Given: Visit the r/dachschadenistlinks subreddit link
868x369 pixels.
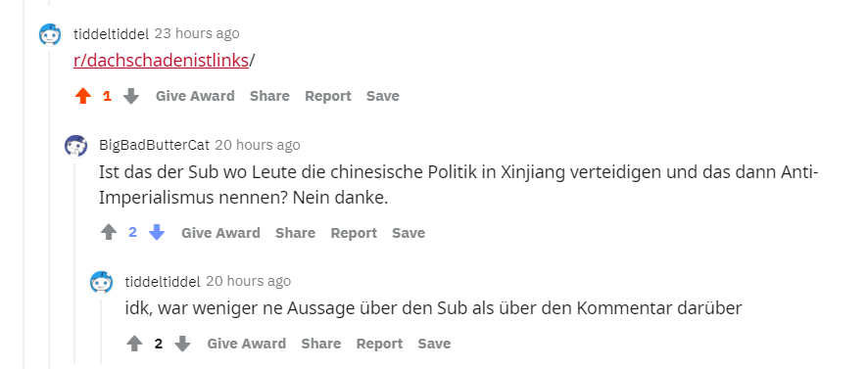Looking at the screenshot, I should pyautogui.click(x=161, y=61).
